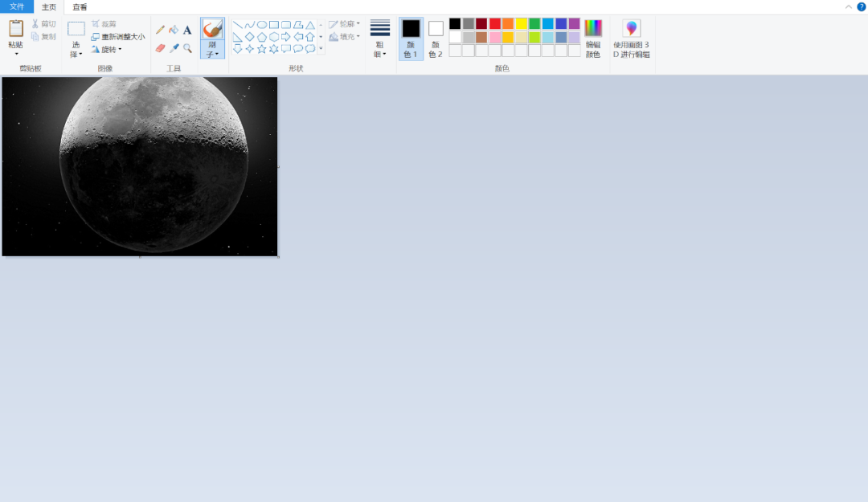
Task: Choose the Right triangle shape
Action: pos(237,37)
